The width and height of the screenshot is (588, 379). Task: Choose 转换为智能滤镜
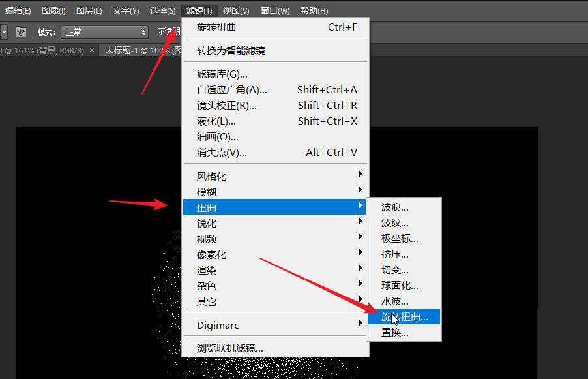275,51
